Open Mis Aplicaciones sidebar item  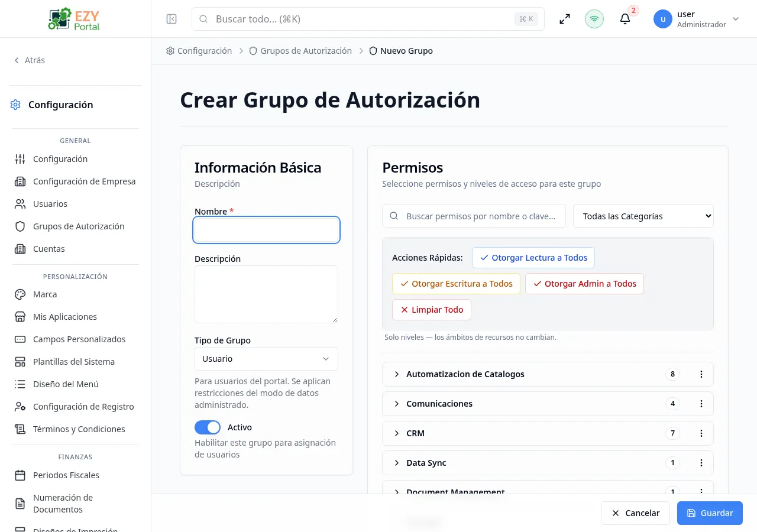(76, 317)
